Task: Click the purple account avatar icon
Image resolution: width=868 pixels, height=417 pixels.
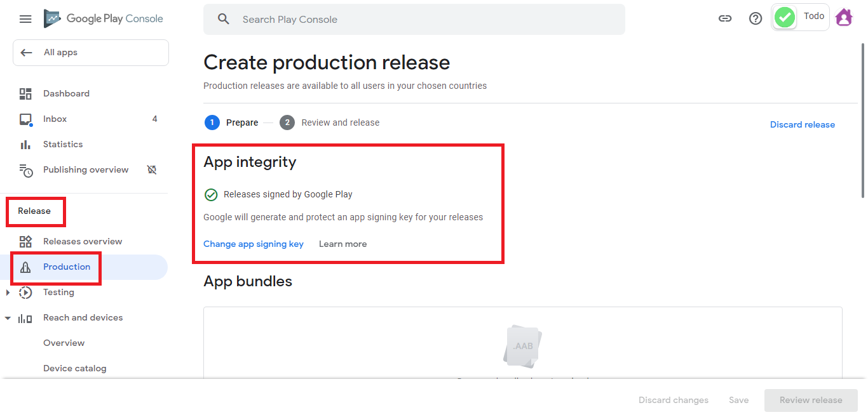Action: click(844, 18)
